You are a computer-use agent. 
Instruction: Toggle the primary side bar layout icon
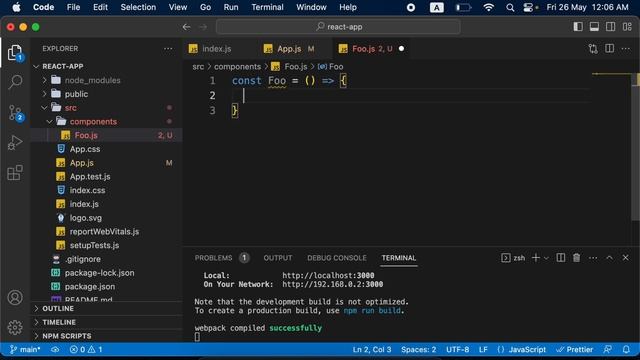[x=578, y=27]
